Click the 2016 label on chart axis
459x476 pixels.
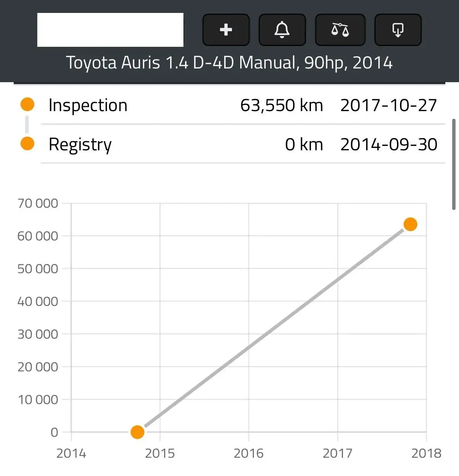click(x=249, y=453)
